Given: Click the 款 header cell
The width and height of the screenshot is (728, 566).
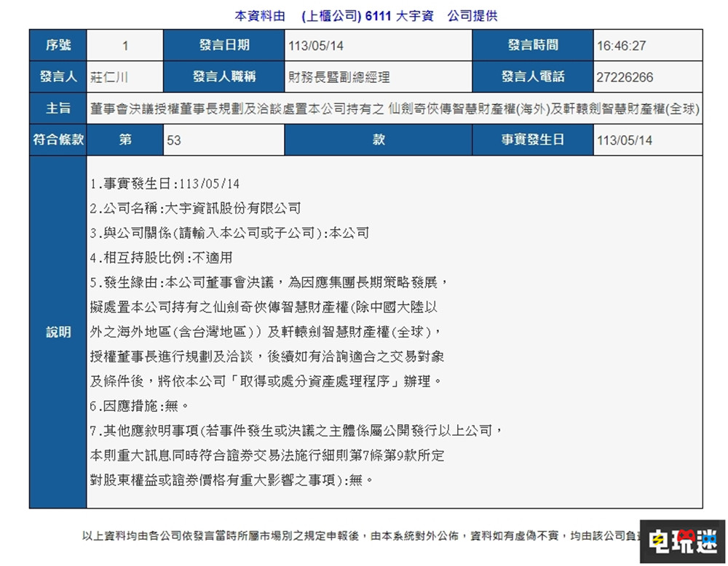Looking at the screenshot, I should tap(379, 140).
